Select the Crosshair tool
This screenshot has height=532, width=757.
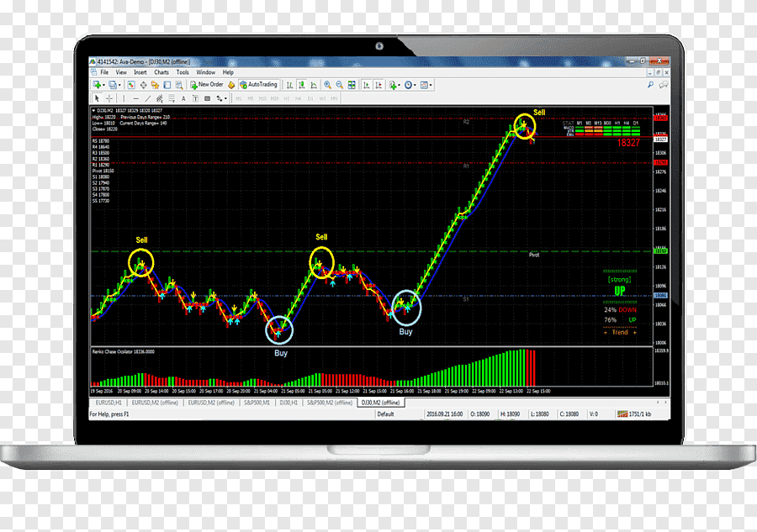(109, 98)
